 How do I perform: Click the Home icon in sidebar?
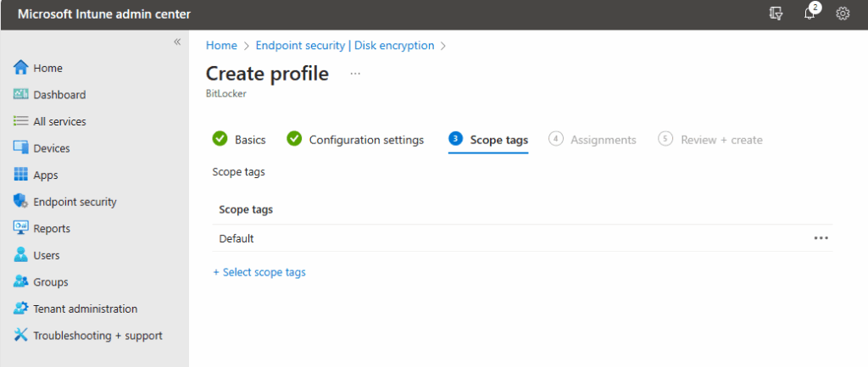point(21,68)
